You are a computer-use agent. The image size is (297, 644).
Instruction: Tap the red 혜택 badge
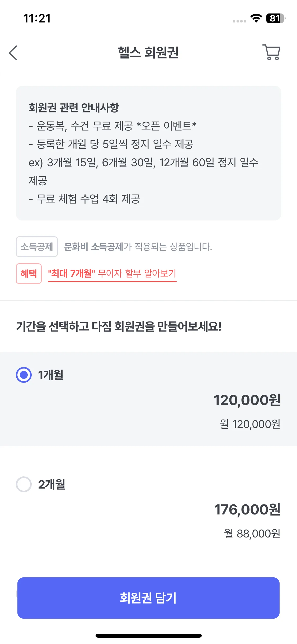point(29,274)
